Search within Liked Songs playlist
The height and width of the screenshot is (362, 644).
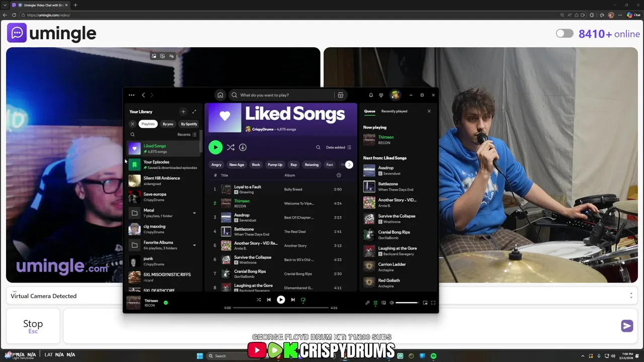[x=318, y=147]
